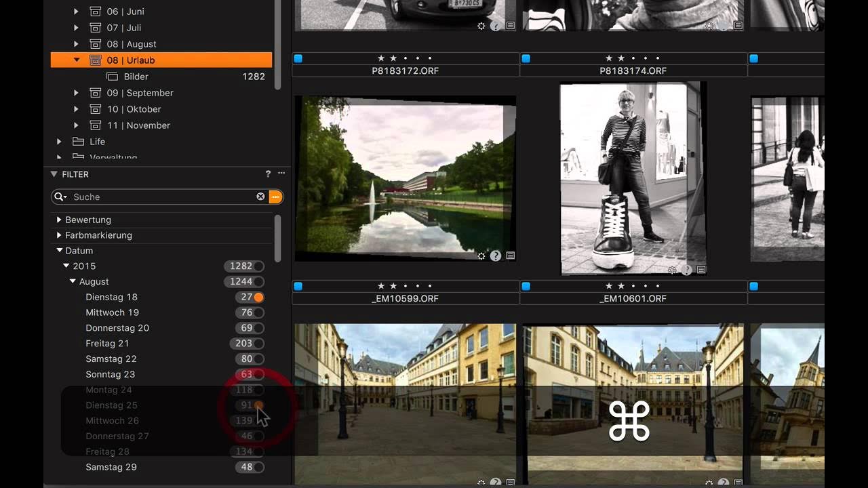Open Filter panel help question mark

268,174
